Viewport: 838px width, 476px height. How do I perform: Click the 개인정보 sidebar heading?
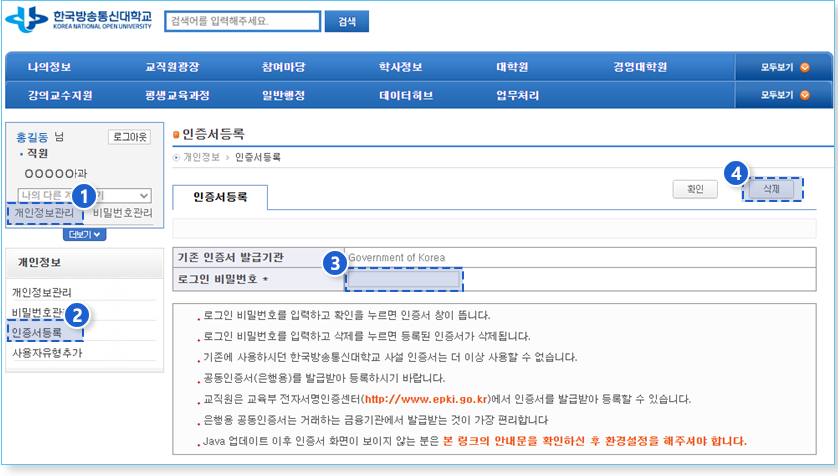tap(40, 262)
